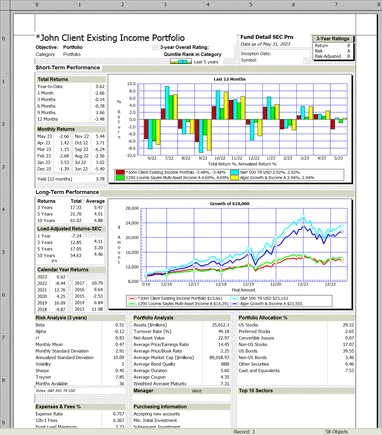Click the 'Total Return %, Annualized Return %' axis caption

[242, 164]
